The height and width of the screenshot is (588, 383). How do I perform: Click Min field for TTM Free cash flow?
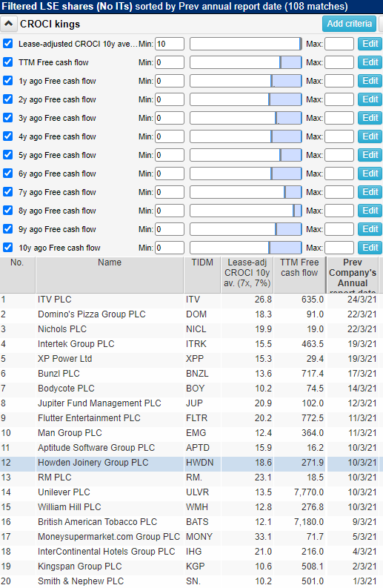tap(170, 62)
